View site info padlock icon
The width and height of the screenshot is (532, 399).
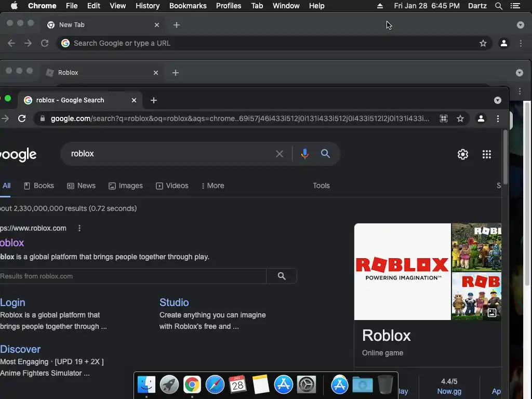(x=43, y=118)
